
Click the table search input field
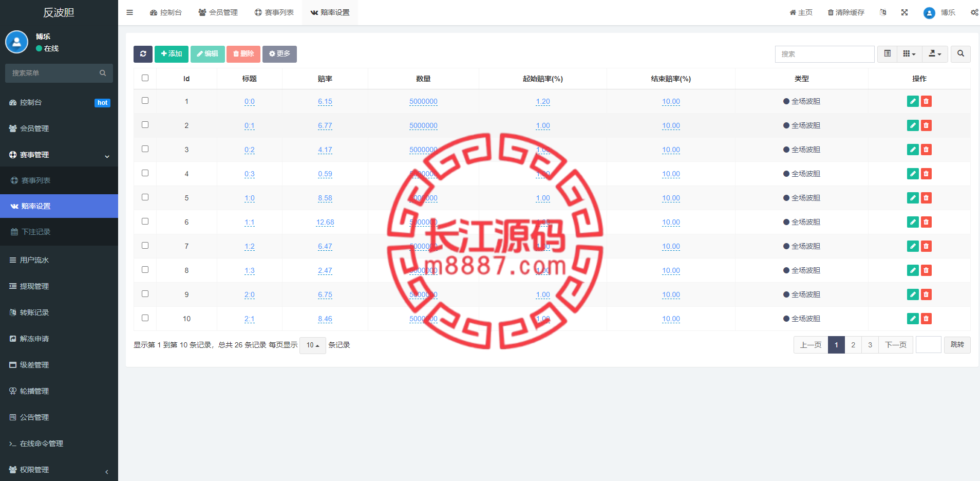click(825, 54)
